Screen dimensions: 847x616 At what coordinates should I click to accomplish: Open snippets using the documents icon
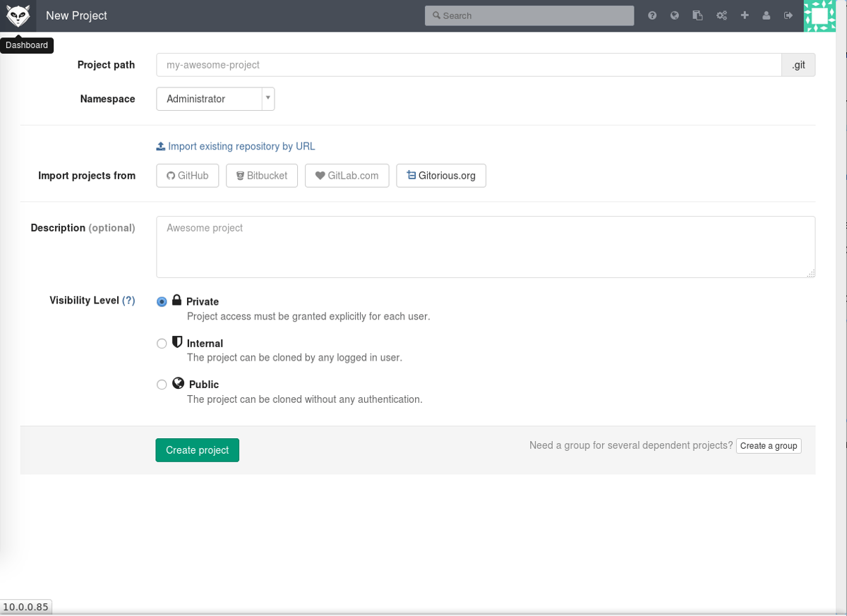point(697,15)
